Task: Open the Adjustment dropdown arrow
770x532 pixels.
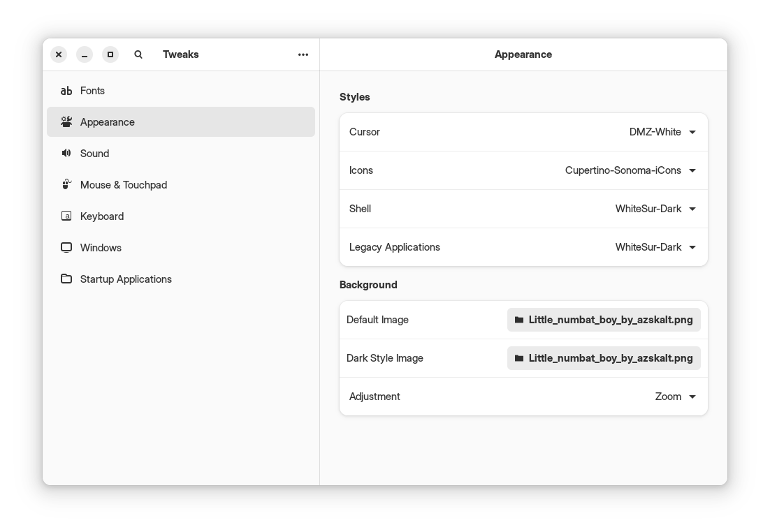Action: click(692, 397)
